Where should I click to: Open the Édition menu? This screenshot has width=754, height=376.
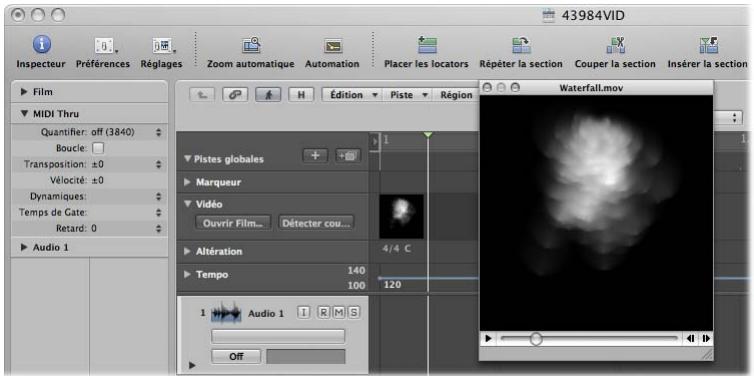[x=352, y=95]
